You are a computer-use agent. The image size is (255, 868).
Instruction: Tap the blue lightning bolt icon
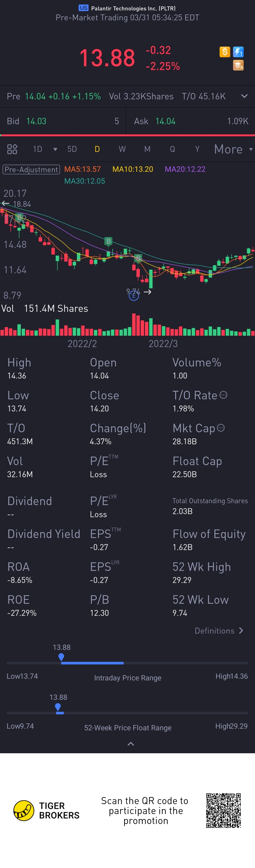point(238,52)
